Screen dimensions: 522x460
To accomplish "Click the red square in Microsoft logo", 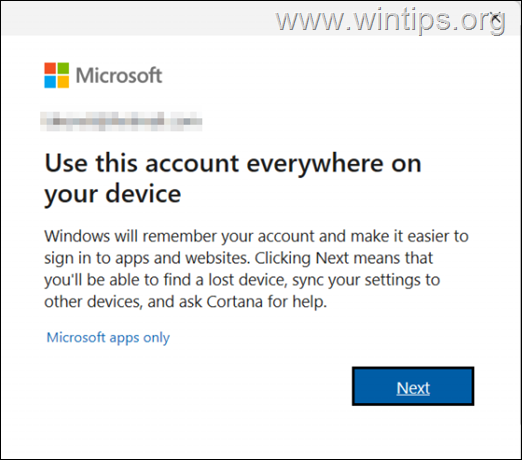I will click(50, 68).
